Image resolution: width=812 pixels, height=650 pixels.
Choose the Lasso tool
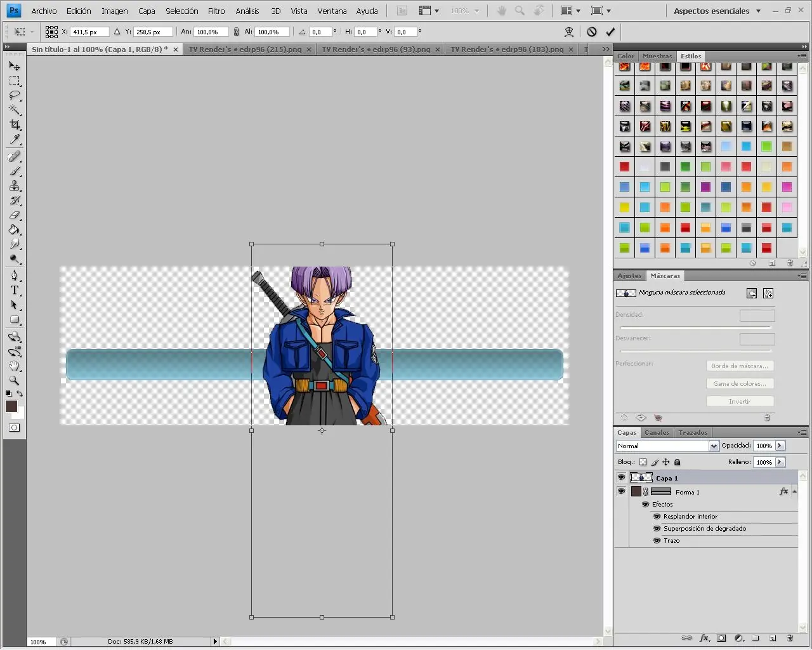14,96
